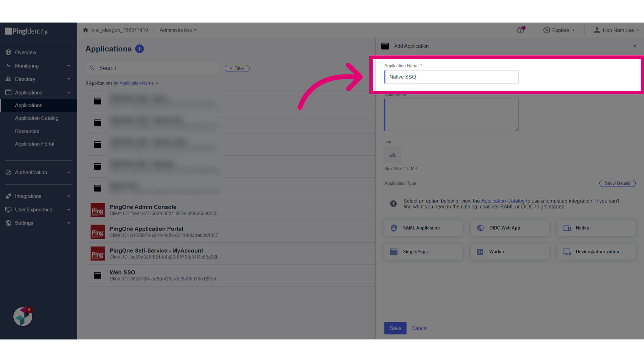Viewport: 644px width, 362px height.
Task: Click the Web SSO application icon
Action: click(98, 275)
